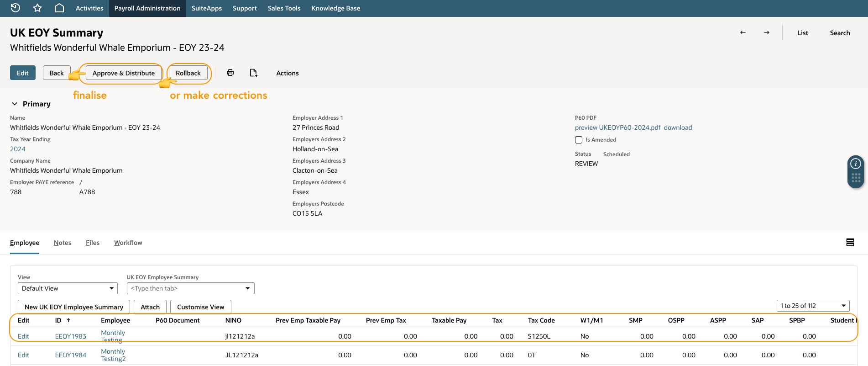
Task: Navigate to next record arrow
Action: coord(767,32)
